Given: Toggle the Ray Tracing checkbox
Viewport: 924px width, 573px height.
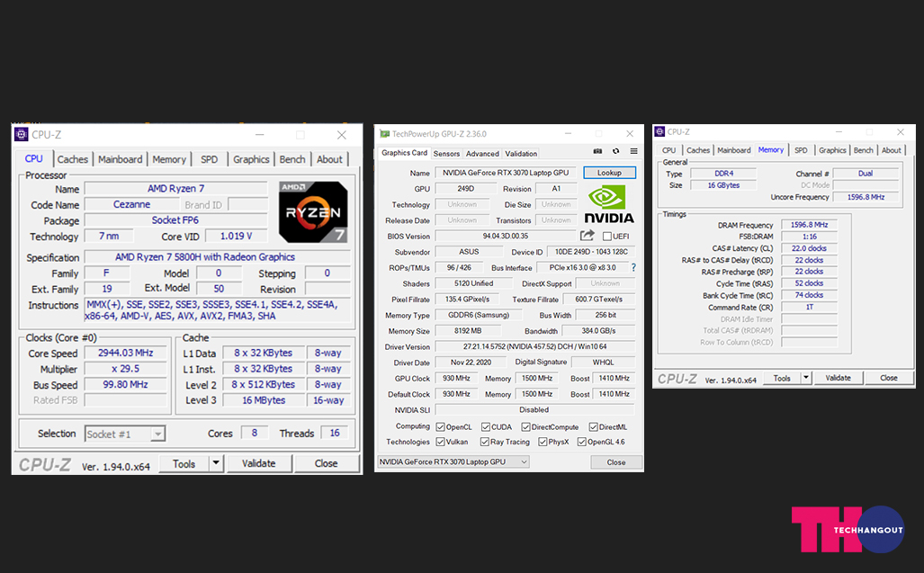Looking at the screenshot, I should coord(484,442).
